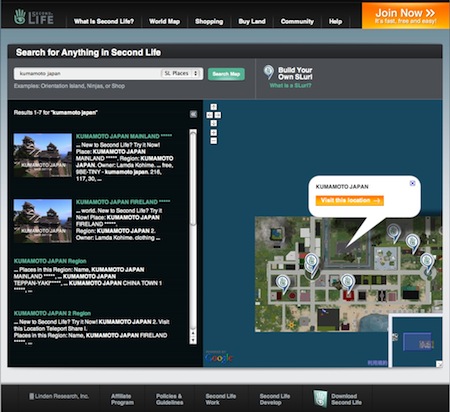Viewport: 450px width, 412px height.
Task: Open the KUMAMOTO JAPAN 2 Region result
Action: 52,313
